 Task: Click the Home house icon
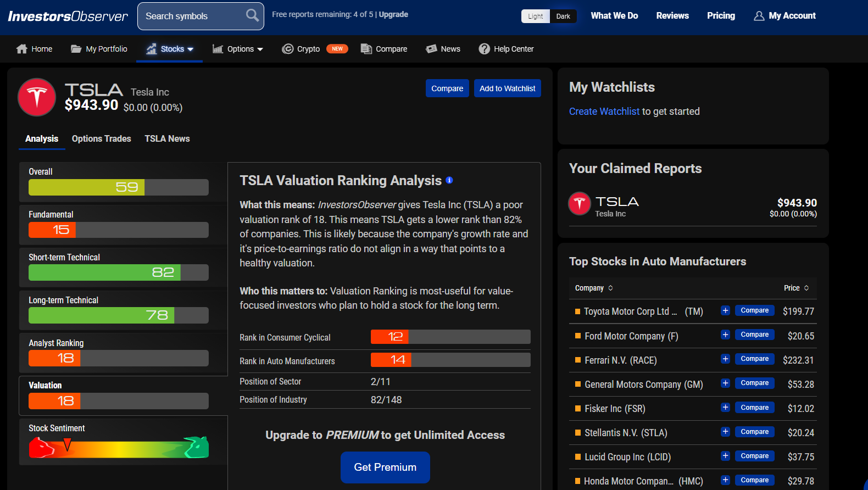pyautogui.click(x=22, y=49)
